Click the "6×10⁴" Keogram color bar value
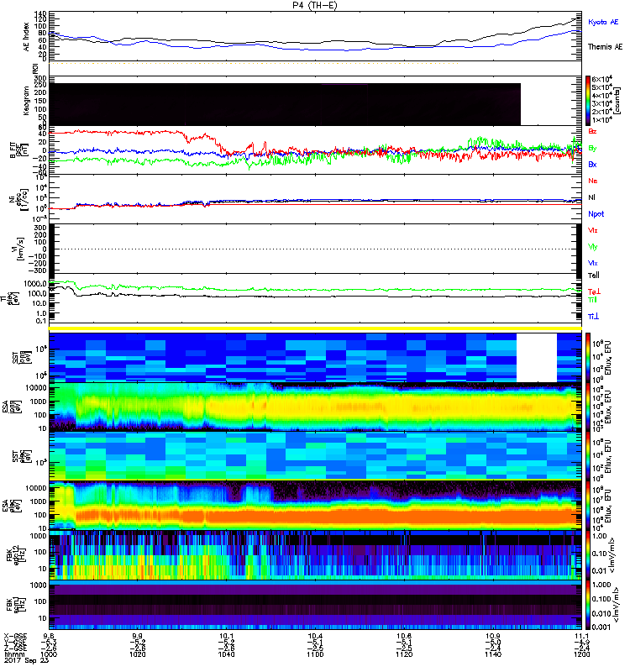 pyautogui.click(x=601, y=79)
